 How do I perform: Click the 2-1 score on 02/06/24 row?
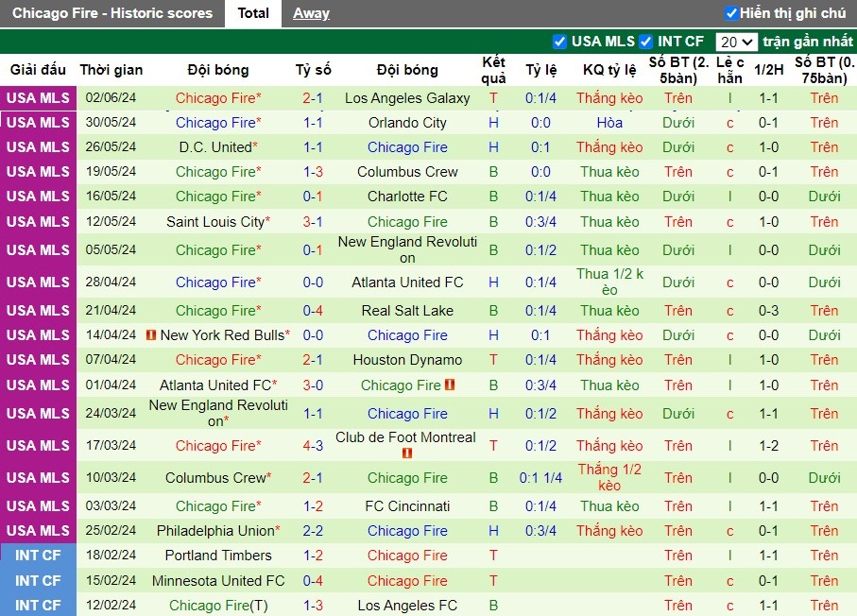click(x=313, y=98)
